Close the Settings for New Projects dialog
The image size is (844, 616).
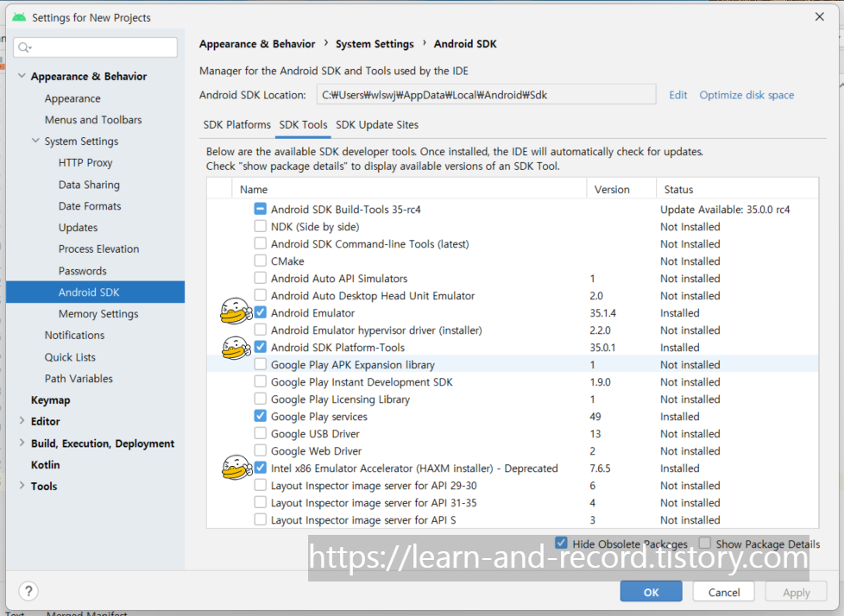pyautogui.click(x=819, y=16)
